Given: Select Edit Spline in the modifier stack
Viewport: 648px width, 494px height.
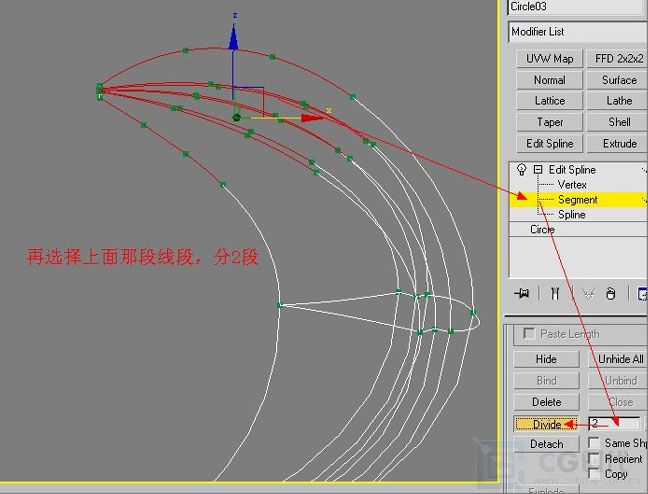Looking at the screenshot, I should pyautogui.click(x=572, y=170).
